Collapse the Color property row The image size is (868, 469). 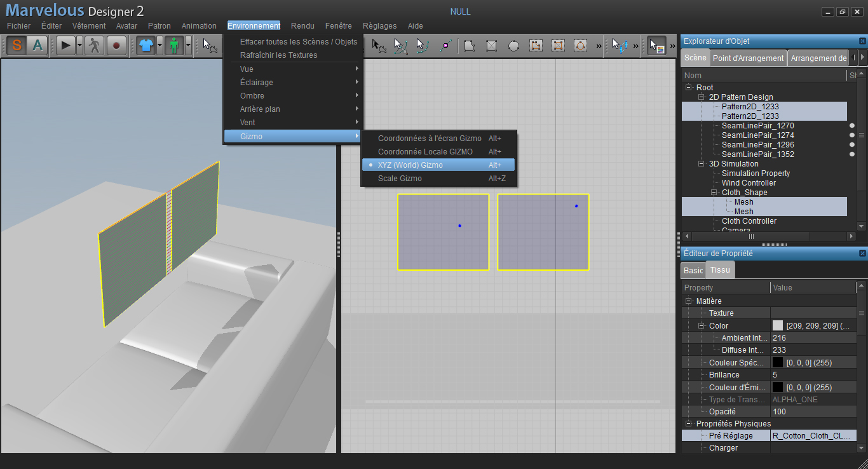[x=702, y=326]
